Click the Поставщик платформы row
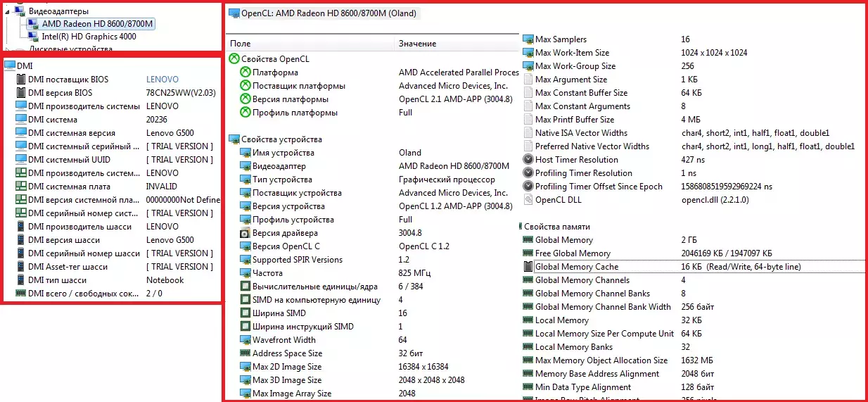This screenshot has height=402, width=868. 373,86
